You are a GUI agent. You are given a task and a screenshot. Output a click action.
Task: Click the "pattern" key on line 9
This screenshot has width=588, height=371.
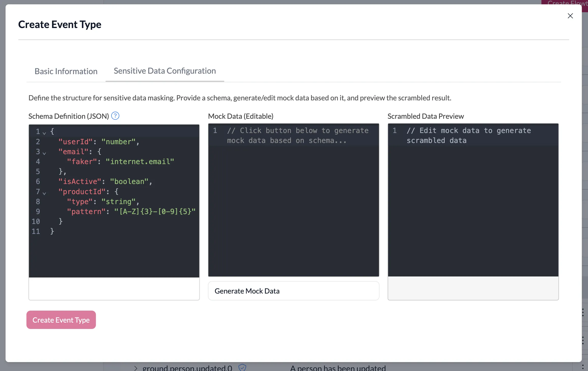point(86,211)
